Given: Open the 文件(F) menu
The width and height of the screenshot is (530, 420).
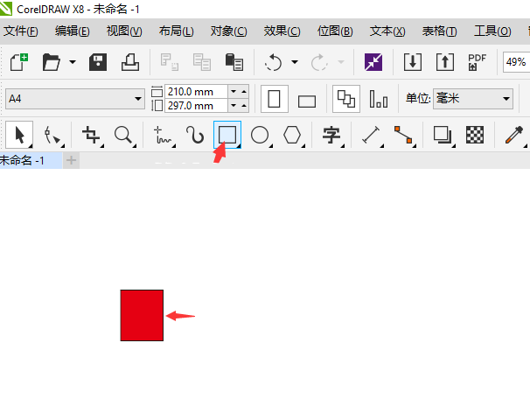Looking at the screenshot, I should pyautogui.click(x=21, y=31).
